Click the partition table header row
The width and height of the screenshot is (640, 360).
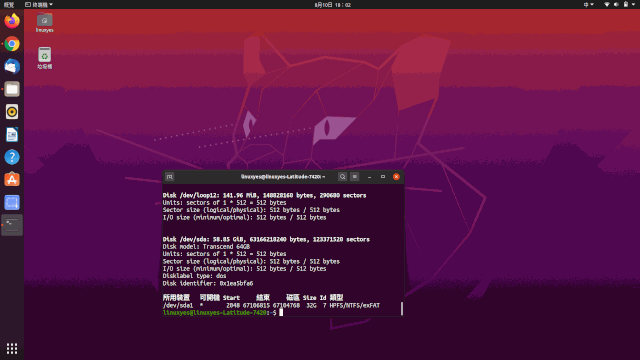tap(253, 298)
